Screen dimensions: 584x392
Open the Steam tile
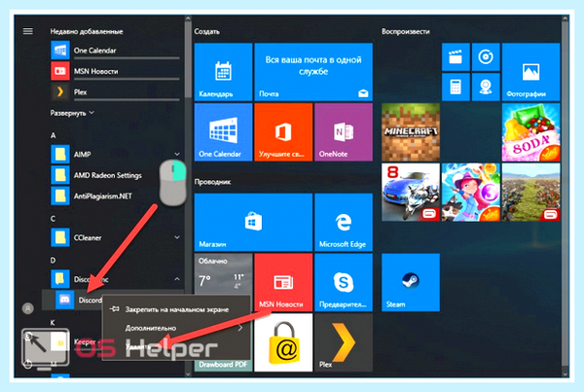click(411, 282)
